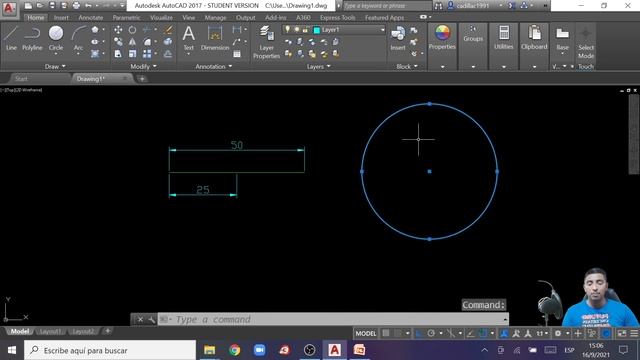Open the Parametric ribbon tab
Viewport: 640px width, 360px height.
pyautogui.click(x=127, y=18)
